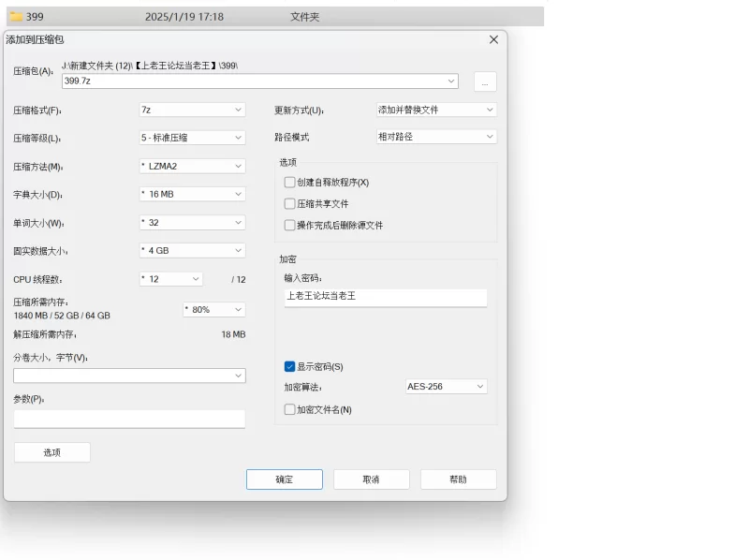Click the 取消 cancel button
The width and height of the screenshot is (749, 560).
pos(371,479)
